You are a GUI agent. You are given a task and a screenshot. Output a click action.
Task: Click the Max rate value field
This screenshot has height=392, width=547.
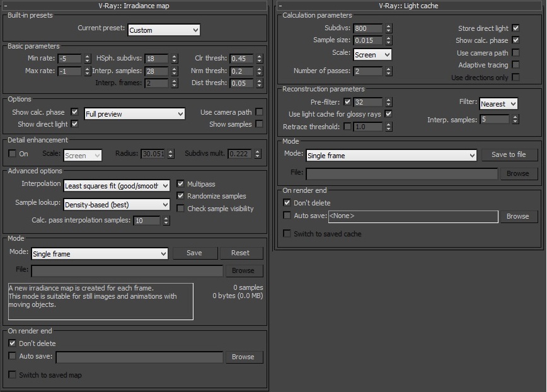pyautogui.click(x=70, y=71)
